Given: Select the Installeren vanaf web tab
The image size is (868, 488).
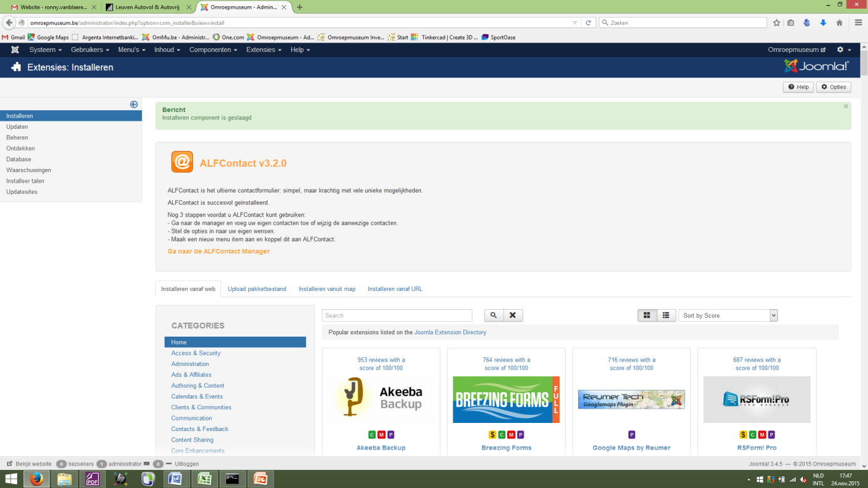Looking at the screenshot, I should (188, 289).
